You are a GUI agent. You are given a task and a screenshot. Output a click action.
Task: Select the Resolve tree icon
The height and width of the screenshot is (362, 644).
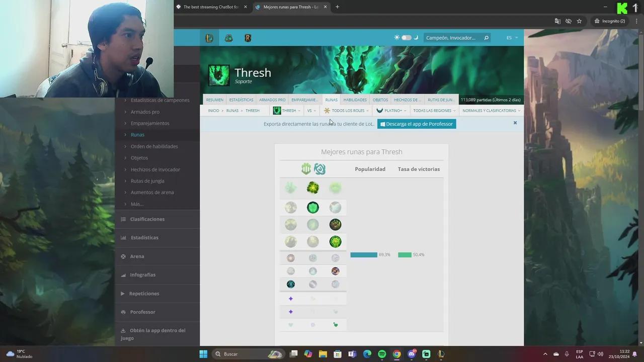pos(306,169)
